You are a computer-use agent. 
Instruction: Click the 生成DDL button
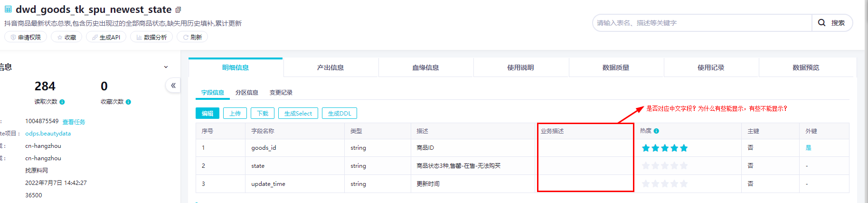[340, 113]
